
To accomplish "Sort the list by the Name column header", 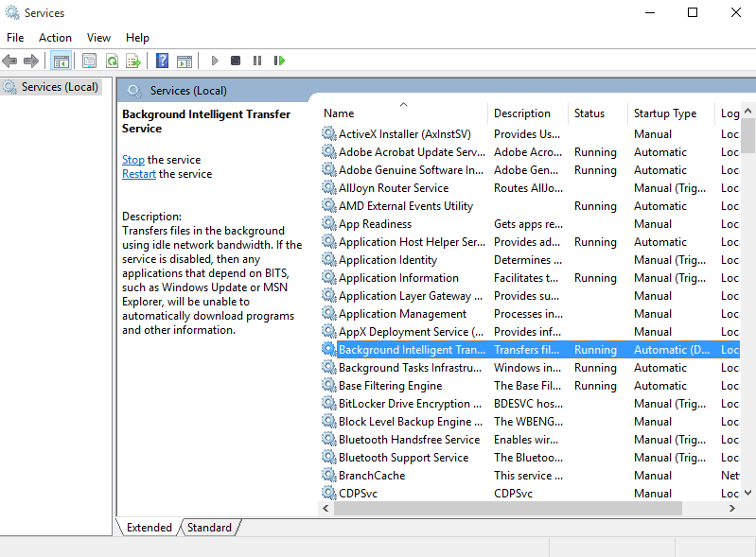I will tap(339, 113).
